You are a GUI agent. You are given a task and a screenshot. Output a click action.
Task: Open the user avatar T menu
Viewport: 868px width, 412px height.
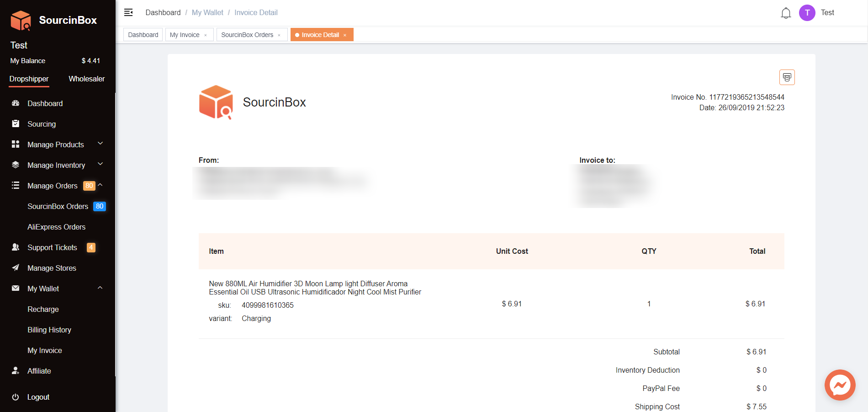[807, 13]
